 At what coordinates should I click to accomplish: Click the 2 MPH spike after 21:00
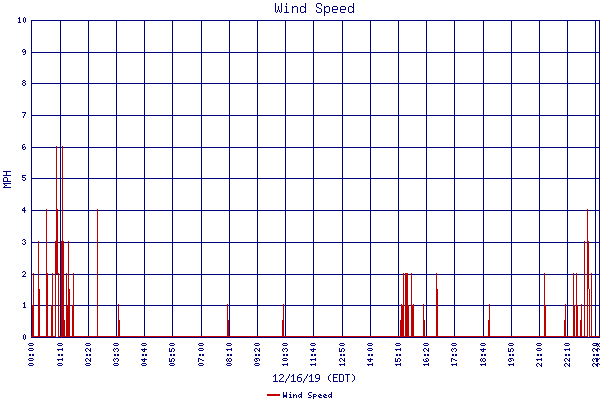(545, 305)
